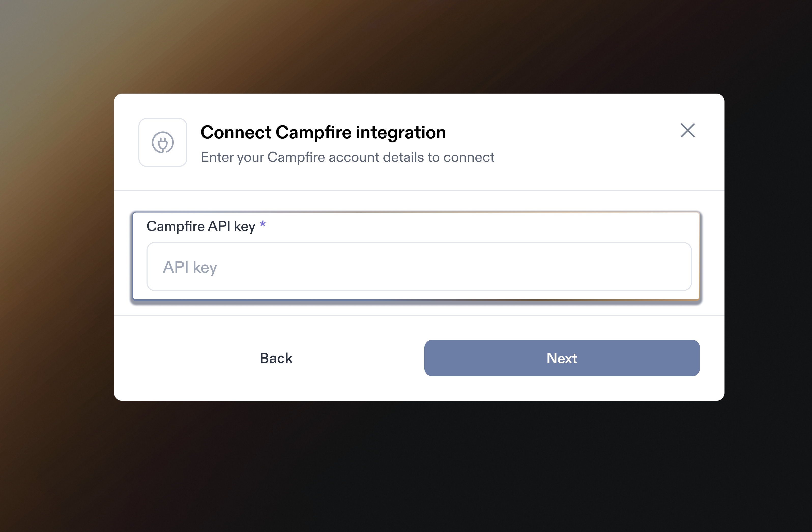This screenshot has width=812, height=532.
Task: Click the "Connect Campfire integration" heading
Action: pyautogui.click(x=323, y=132)
